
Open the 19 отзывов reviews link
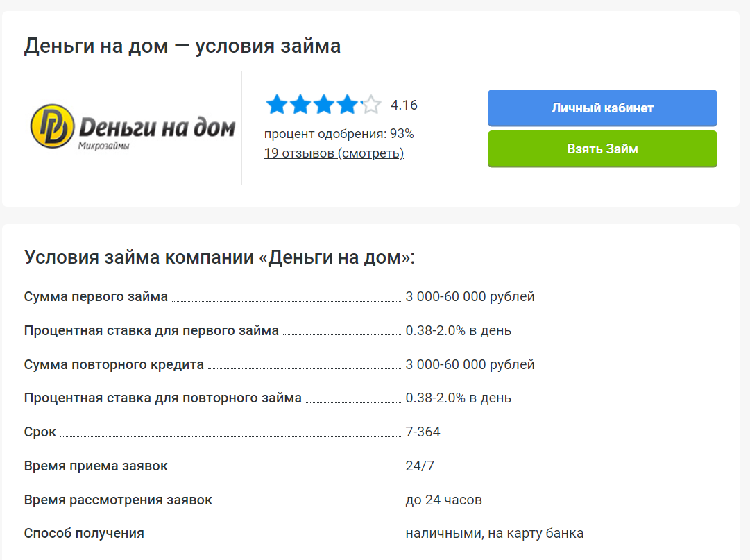click(x=334, y=153)
